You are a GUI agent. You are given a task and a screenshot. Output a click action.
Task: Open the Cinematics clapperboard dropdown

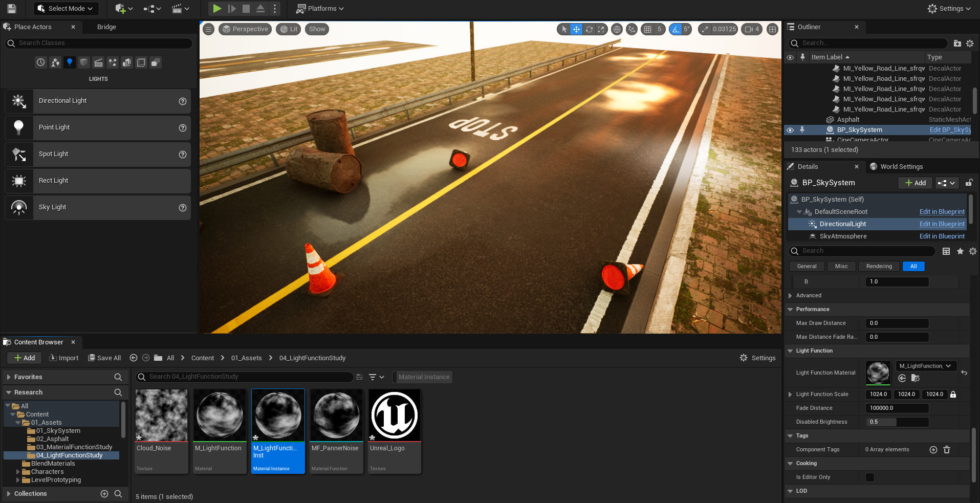[181, 9]
